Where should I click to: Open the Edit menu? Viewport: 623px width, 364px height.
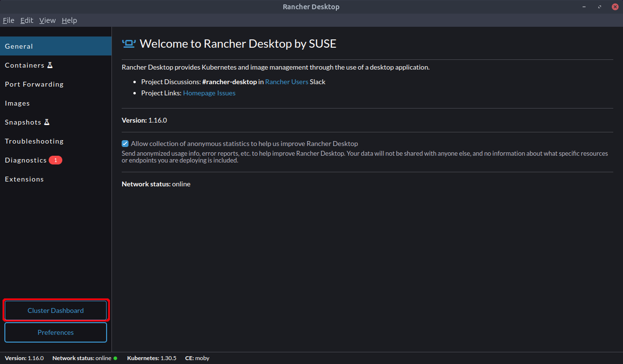[27, 20]
